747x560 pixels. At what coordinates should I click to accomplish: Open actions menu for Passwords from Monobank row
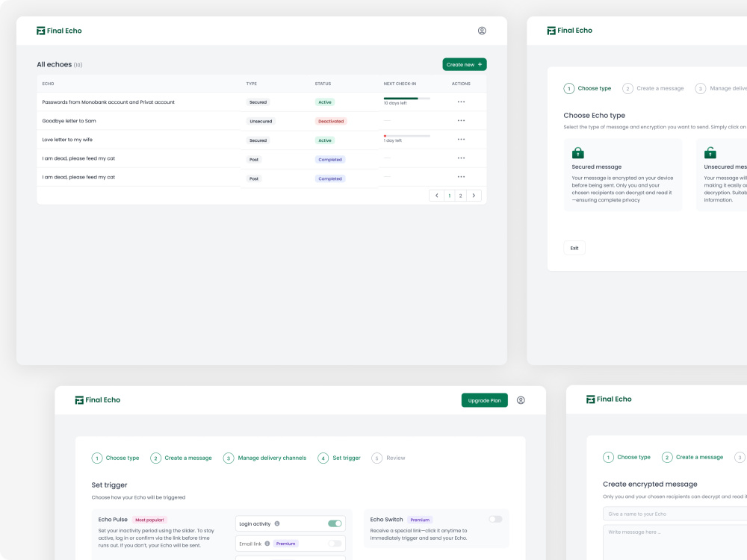461,102
